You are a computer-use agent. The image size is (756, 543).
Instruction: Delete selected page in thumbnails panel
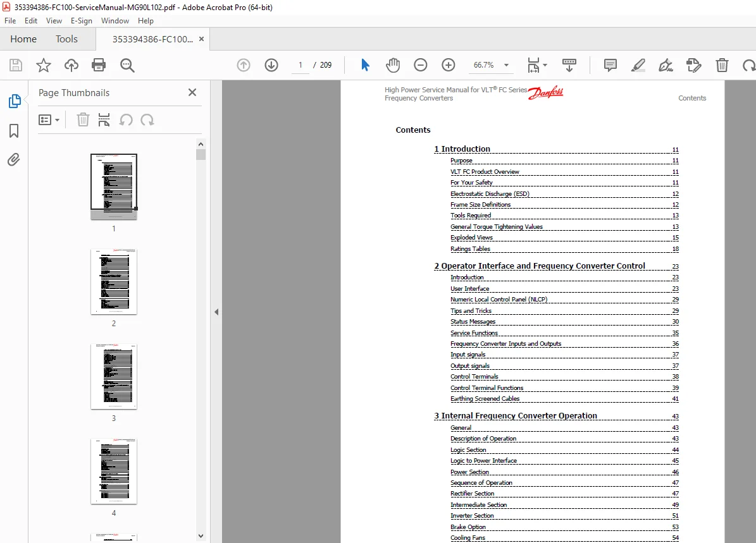[x=83, y=119]
